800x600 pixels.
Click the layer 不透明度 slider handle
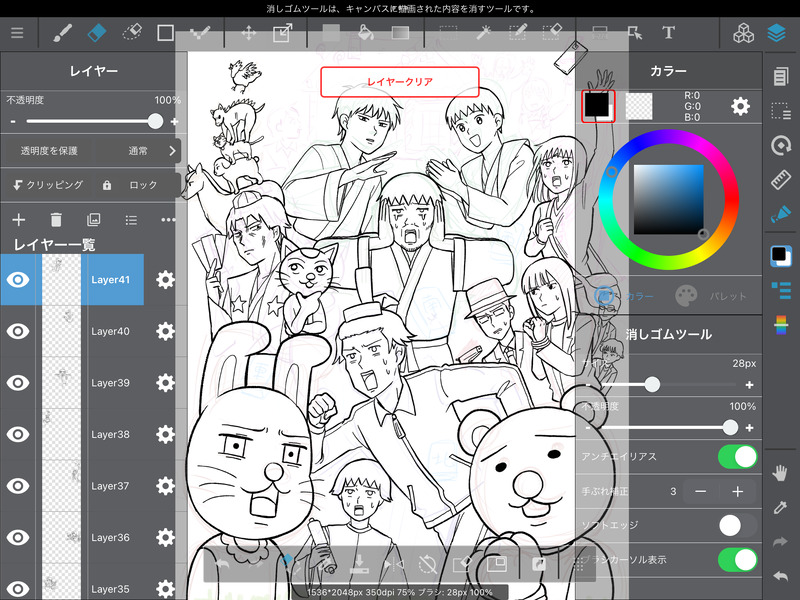point(155,121)
